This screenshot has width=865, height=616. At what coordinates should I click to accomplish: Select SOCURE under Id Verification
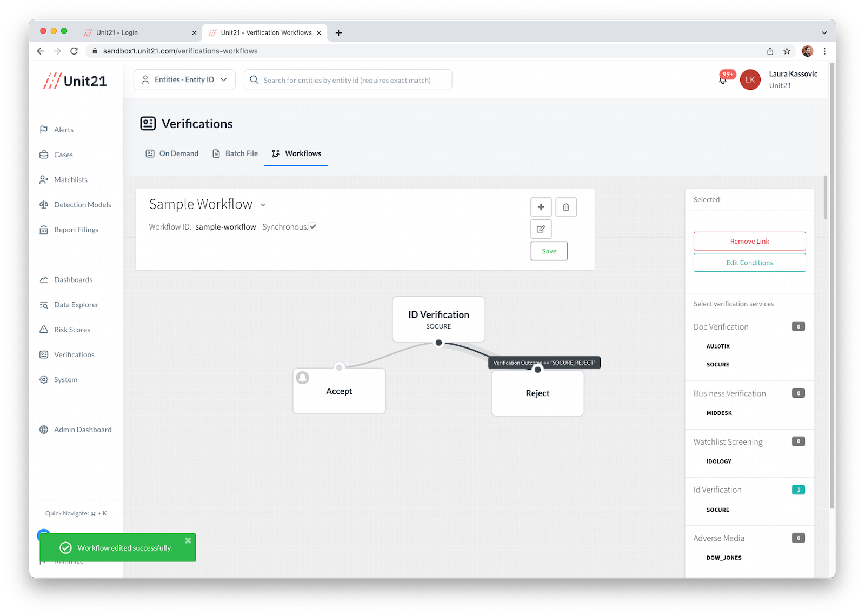tap(718, 510)
